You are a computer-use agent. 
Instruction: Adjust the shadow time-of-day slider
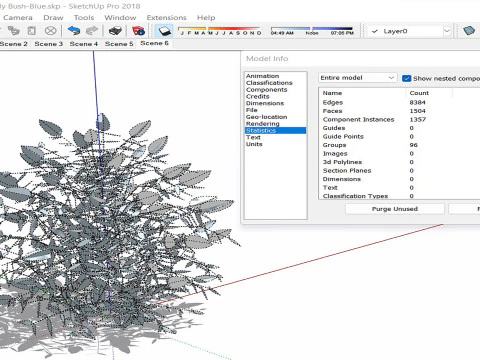pos(312,31)
